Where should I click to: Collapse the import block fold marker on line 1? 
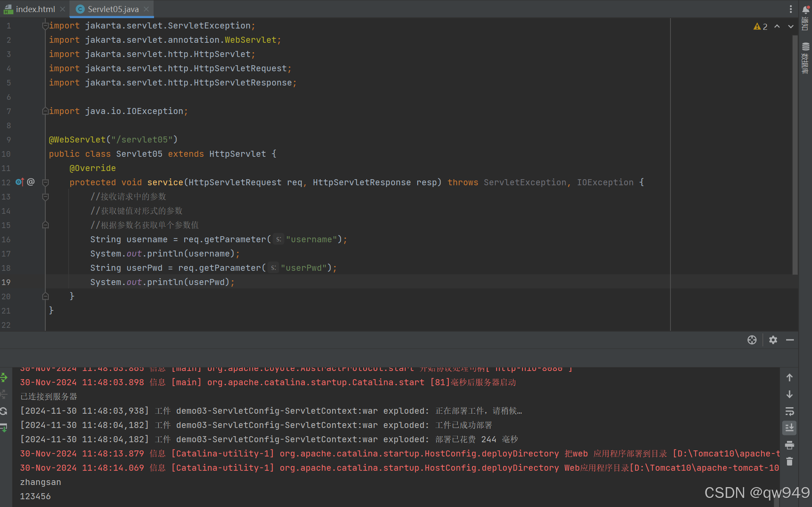[45, 26]
